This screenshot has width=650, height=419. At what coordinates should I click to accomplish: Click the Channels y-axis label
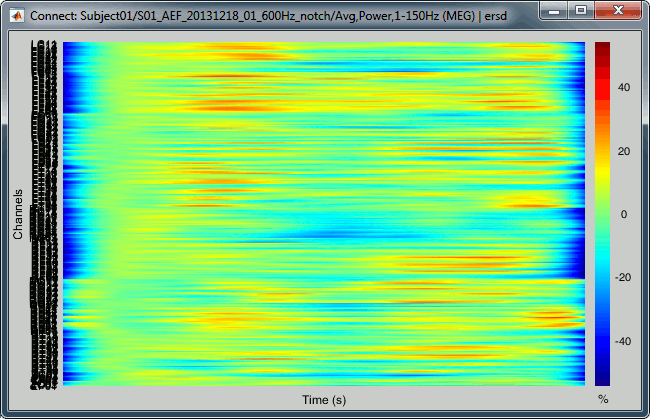click(x=17, y=213)
